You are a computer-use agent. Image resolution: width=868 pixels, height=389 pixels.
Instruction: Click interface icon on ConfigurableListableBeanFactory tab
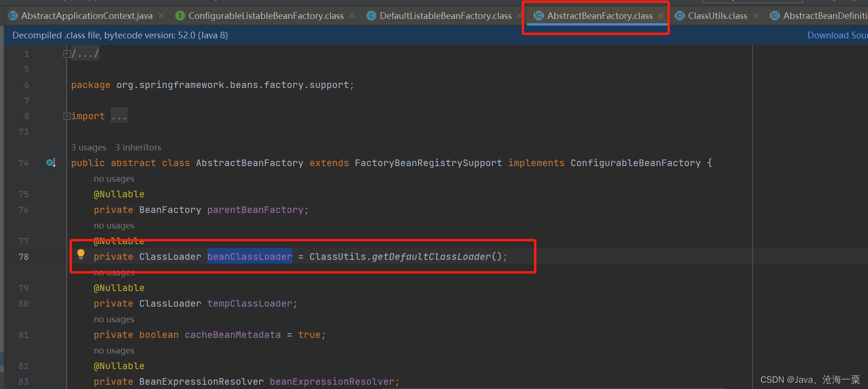click(x=180, y=16)
